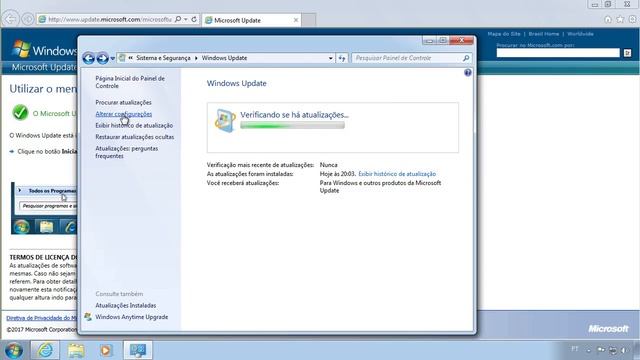This screenshot has height=360, width=640.
Task: Open 'Atualizações: perguntas frequentes'
Action: (x=127, y=152)
